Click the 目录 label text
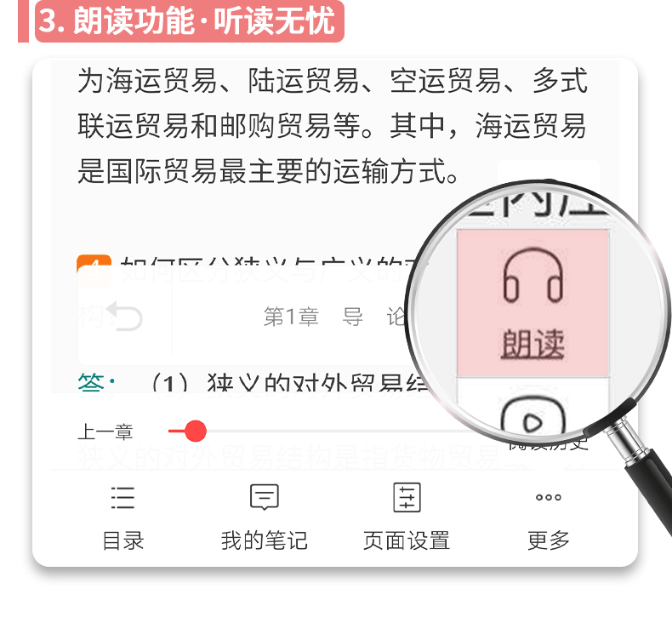 click(123, 540)
